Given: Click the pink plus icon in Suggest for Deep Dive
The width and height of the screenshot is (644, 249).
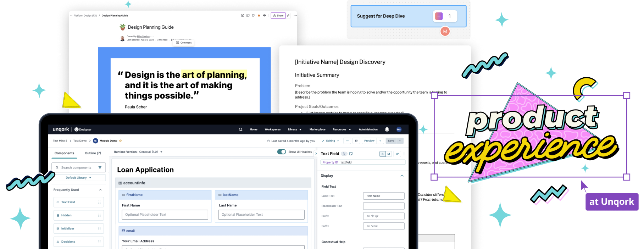Looking at the screenshot, I should [x=439, y=16].
